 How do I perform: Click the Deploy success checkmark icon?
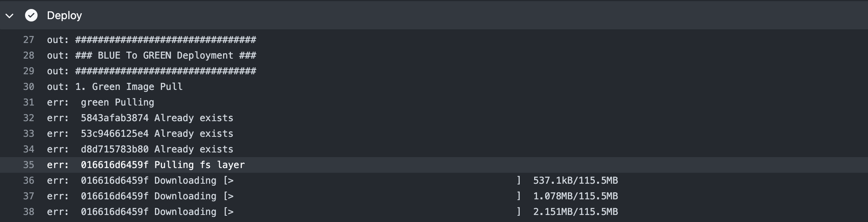click(x=31, y=15)
